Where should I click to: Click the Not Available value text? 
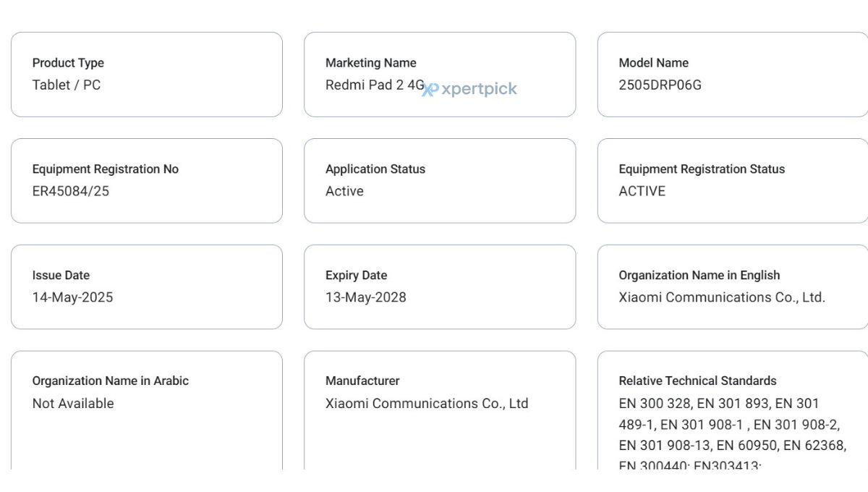(x=73, y=404)
